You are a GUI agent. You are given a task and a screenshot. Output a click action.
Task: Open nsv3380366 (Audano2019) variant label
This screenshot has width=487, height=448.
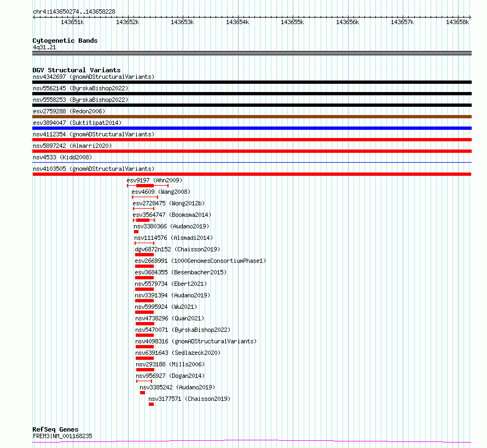(171, 226)
